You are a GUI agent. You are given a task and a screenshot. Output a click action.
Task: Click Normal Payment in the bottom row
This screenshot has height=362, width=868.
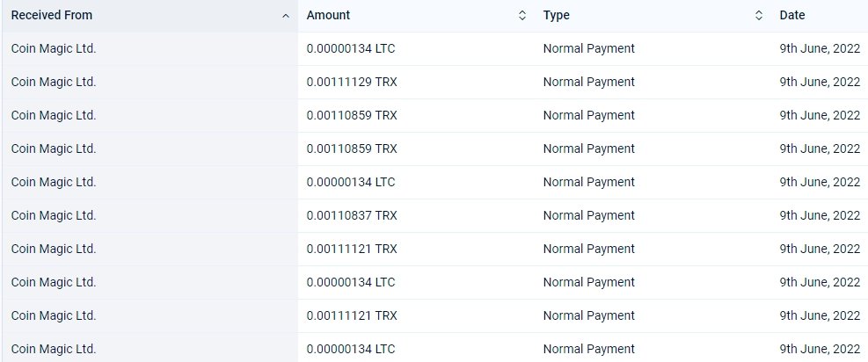coord(589,350)
